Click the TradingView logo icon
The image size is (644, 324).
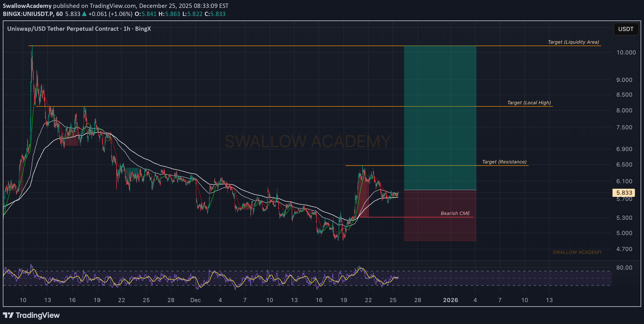(8, 315)
